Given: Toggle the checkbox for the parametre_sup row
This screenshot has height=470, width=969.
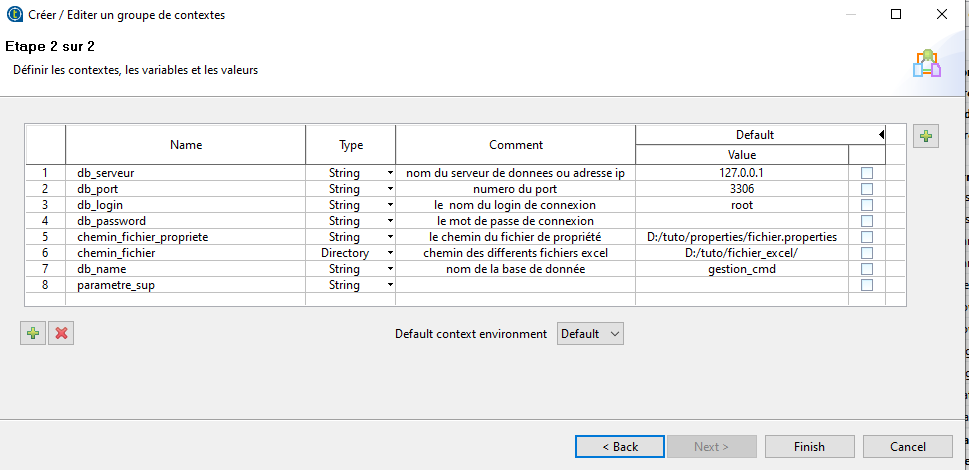Looking at the screenshot, I should click(x=867, y=285).
